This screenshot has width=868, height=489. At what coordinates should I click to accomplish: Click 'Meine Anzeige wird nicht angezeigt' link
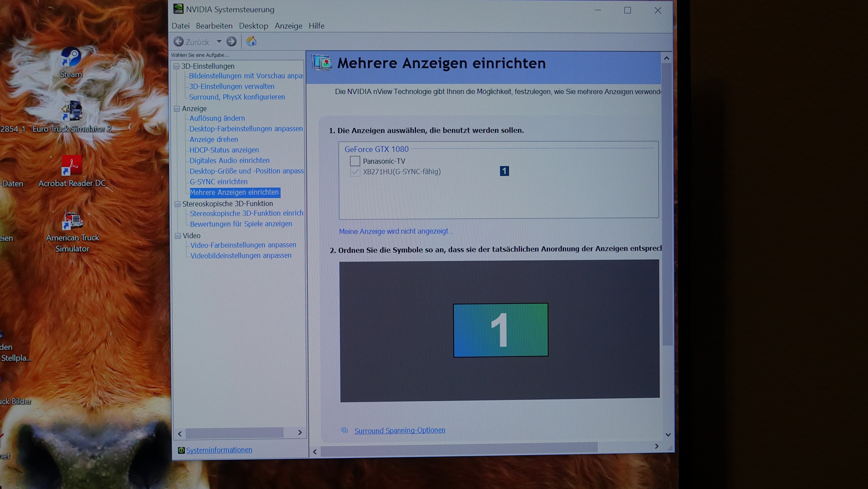pos(396,231)
